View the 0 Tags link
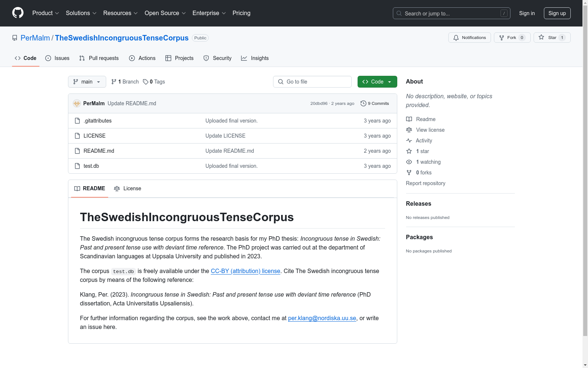588x368 pixels. coord(154,82)
